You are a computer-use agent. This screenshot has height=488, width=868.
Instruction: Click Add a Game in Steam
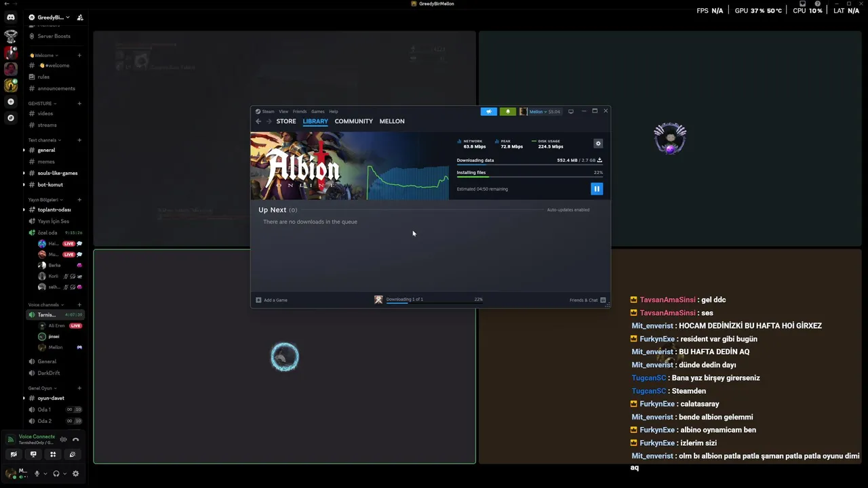click(271, 300)
